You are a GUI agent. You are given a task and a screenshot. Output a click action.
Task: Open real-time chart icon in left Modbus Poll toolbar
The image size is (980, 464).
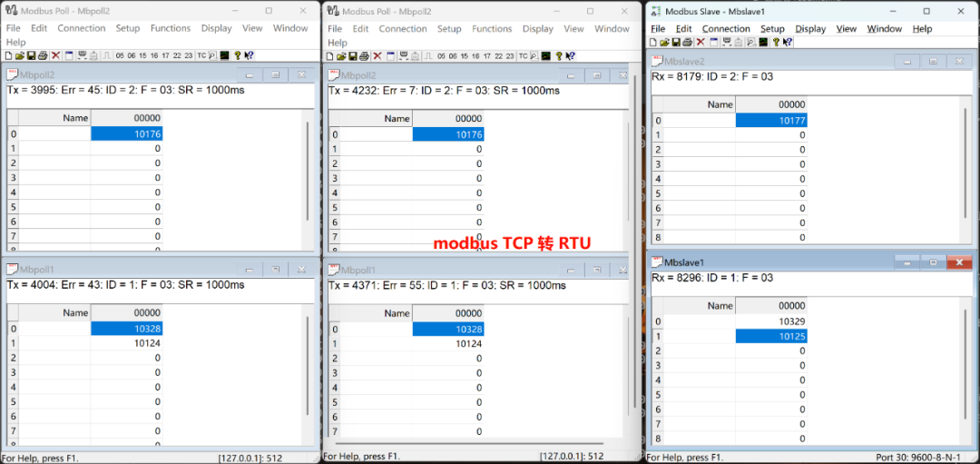tap(224, 55)
